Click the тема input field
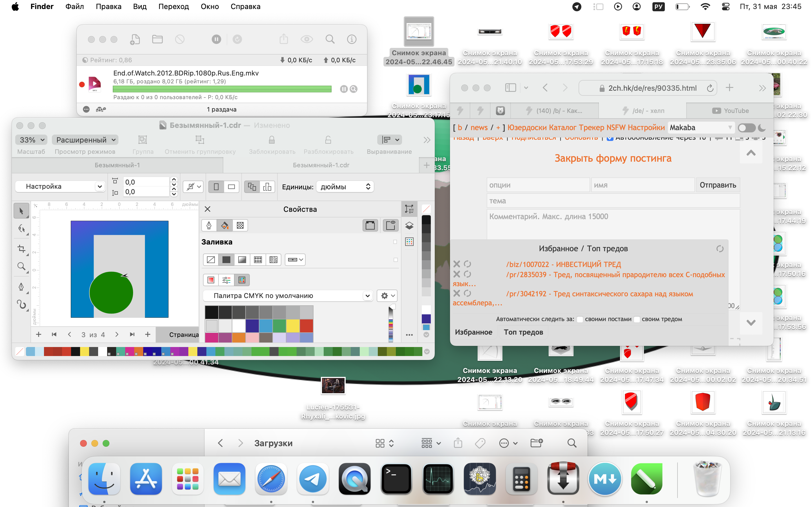The width and height of the screenshot is (812, 507). point(613,201)
